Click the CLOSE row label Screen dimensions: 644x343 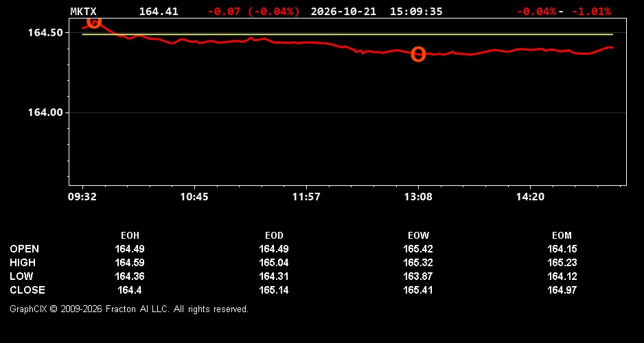point(27,290)
